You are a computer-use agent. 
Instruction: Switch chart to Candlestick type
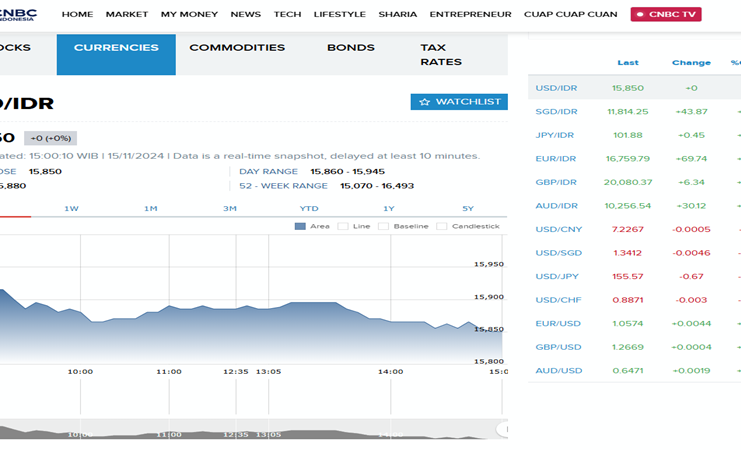[443, 226]
